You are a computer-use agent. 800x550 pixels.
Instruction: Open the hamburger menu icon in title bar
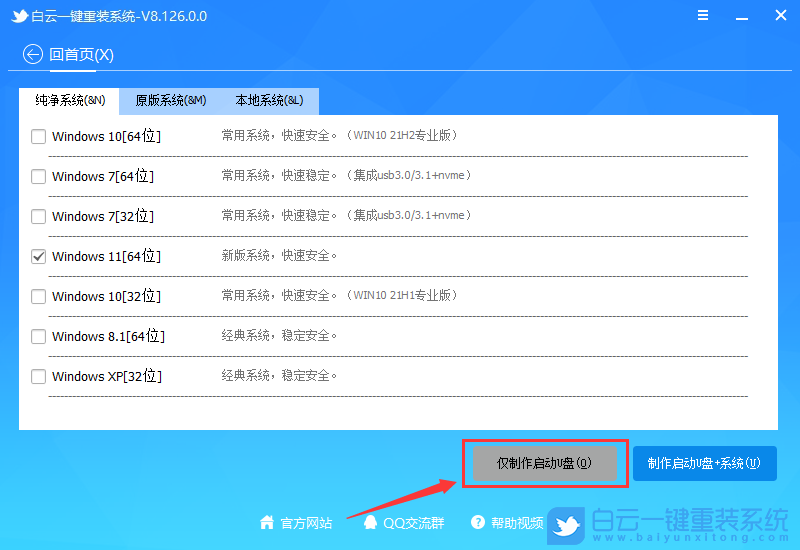pyautogui.click(x=703, y=16)
